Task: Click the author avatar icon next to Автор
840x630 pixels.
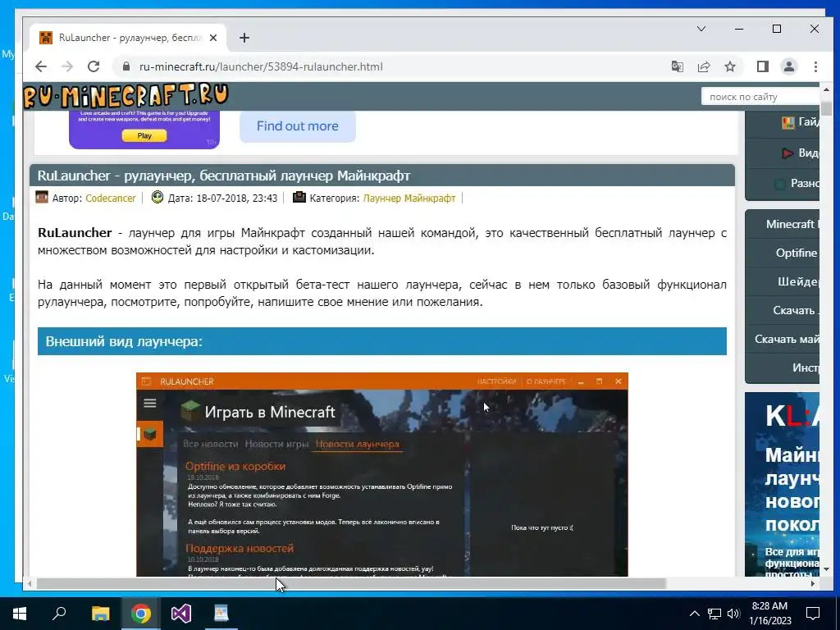Action: [x=42, y=197]
